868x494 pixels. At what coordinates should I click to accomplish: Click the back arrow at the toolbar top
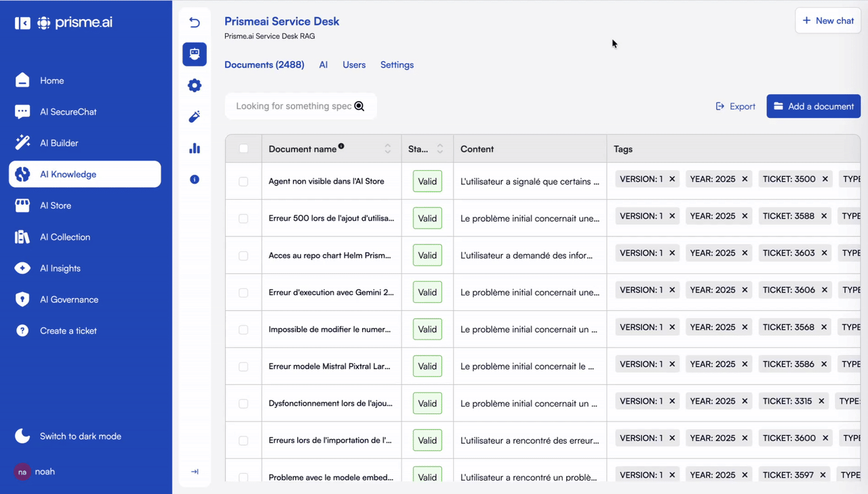(195, 22)
